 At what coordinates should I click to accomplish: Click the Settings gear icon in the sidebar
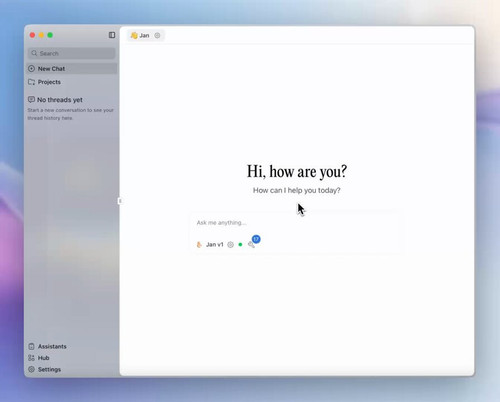pos(31,369)
